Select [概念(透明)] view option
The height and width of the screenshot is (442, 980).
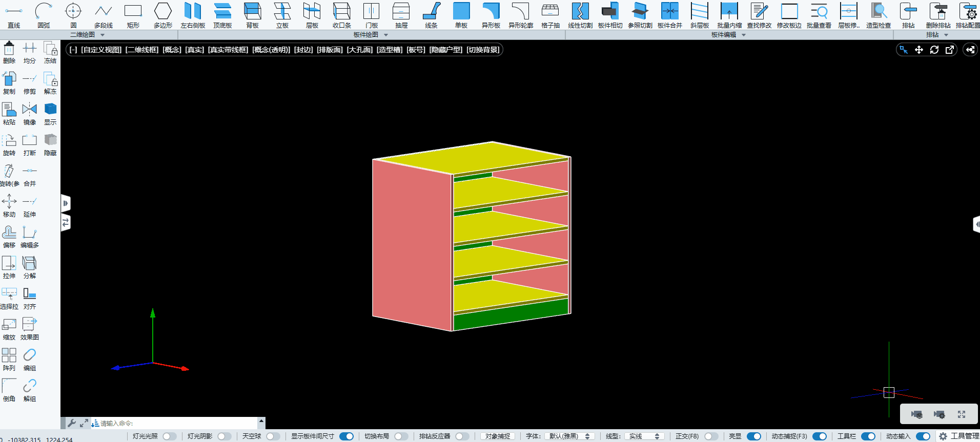pyautogui.click(x=271, y=50)
